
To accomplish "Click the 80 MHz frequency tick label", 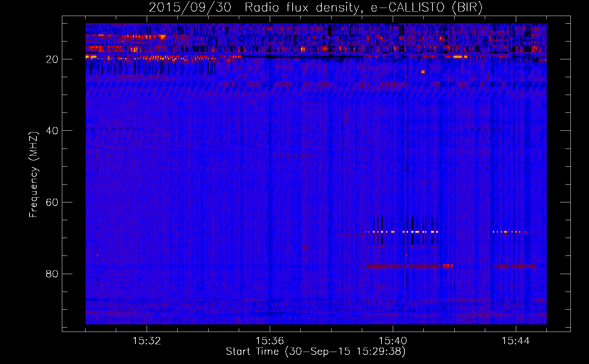I will (52, 274).
